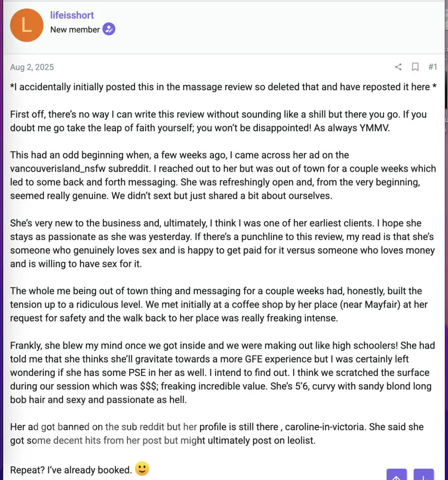Click the share icon on the post
This screenshot has width=448, height=480.
point(398,67)
